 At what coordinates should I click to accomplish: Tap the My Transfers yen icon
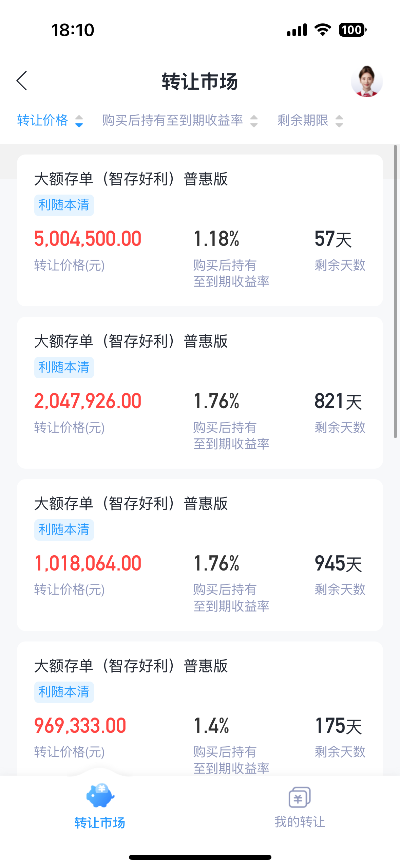pos(299,797)
